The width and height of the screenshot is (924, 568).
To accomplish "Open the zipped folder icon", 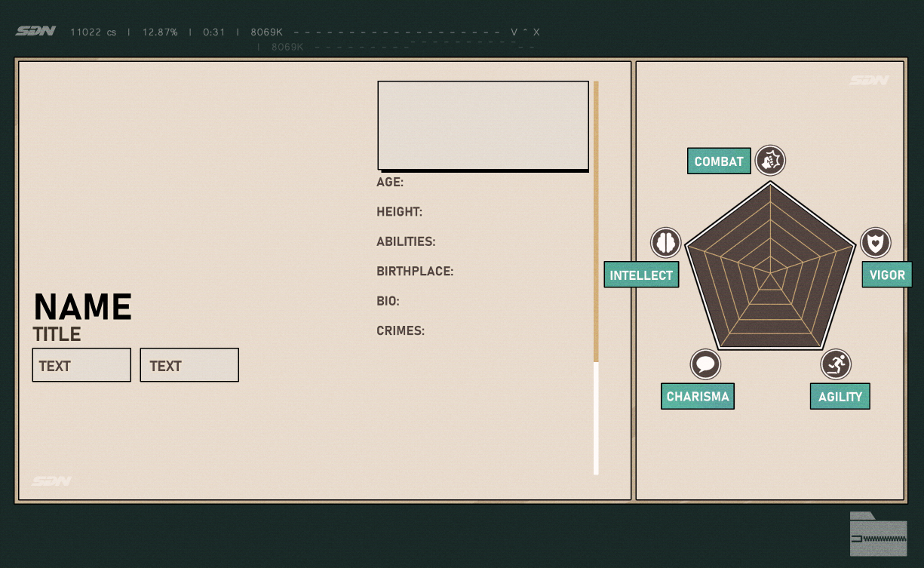I will click(878, 535).
